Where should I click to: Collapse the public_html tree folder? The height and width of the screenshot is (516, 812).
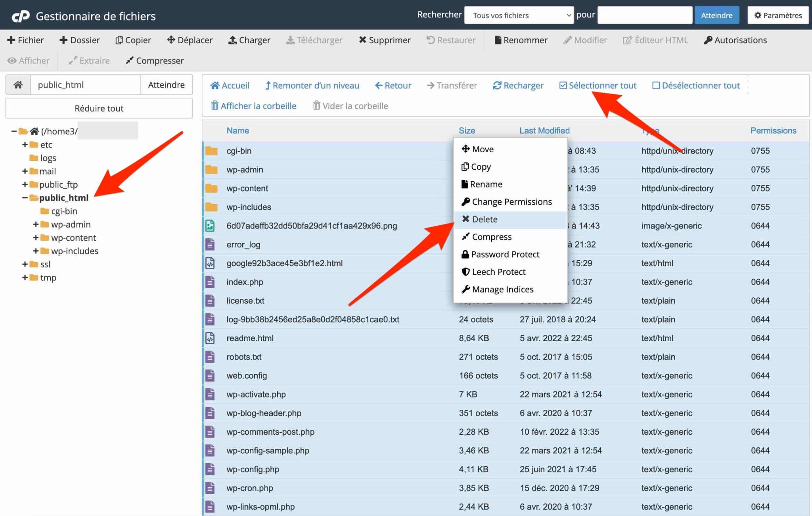[x=25, y=198]
